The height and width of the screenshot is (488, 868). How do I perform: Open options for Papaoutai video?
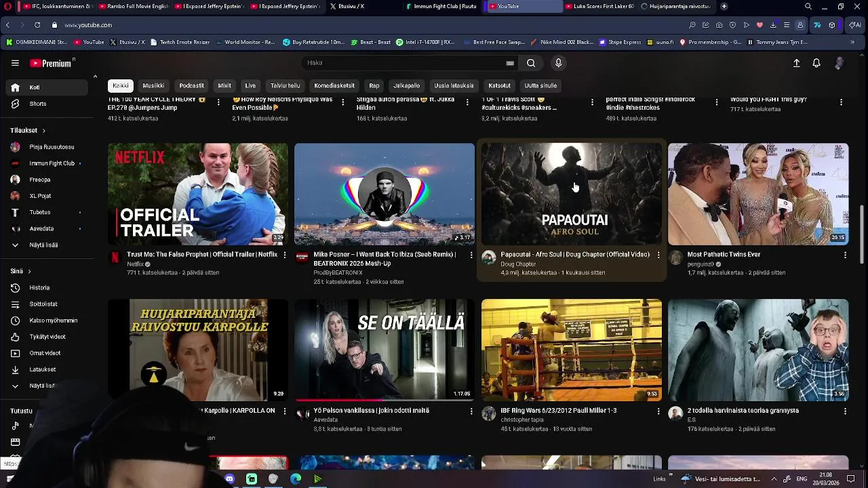[658, 255]
